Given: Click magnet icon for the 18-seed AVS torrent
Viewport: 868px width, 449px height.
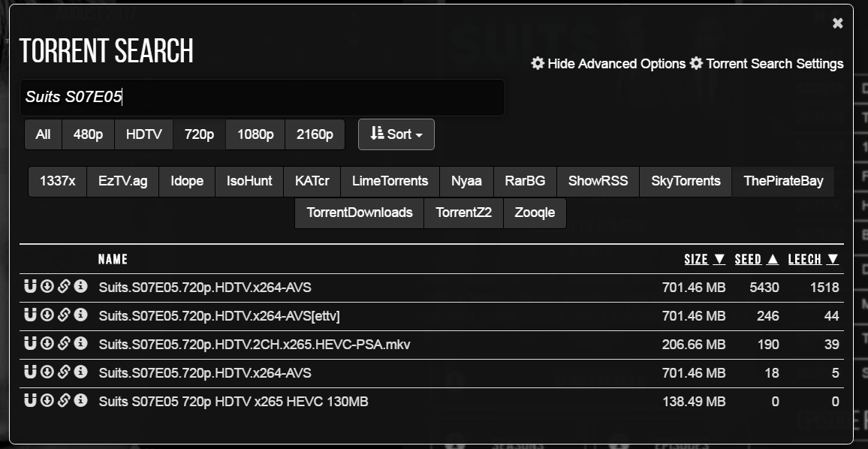Looking at the screenshot, I should pos(30,372).
